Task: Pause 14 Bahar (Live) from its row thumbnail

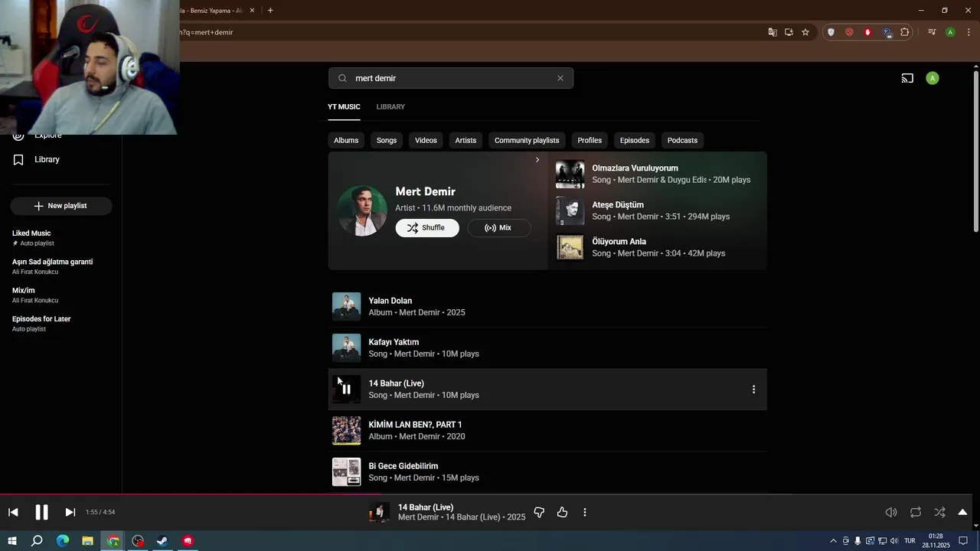Action: tap(346, 389)
